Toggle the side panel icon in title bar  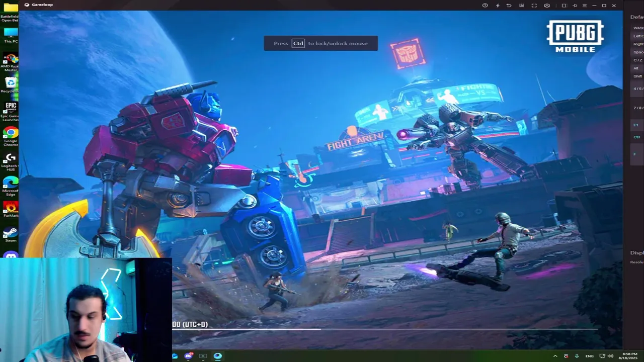pos(564,6)
